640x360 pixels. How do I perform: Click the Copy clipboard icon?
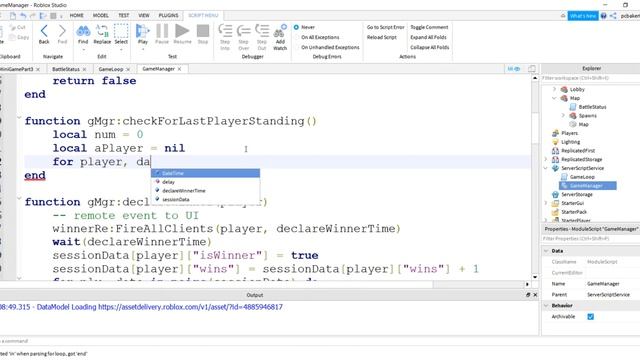pos(19,37)
